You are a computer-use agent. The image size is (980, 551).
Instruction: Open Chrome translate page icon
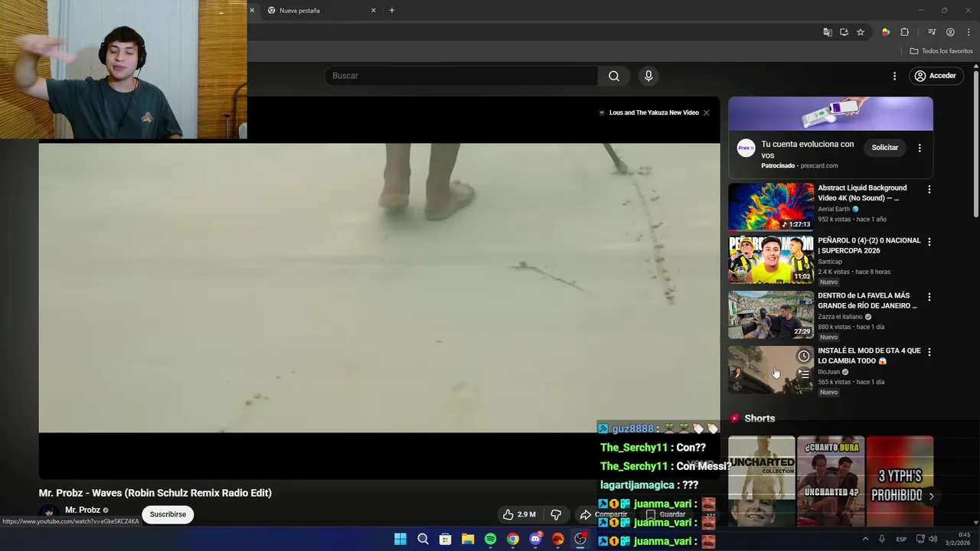828,32
